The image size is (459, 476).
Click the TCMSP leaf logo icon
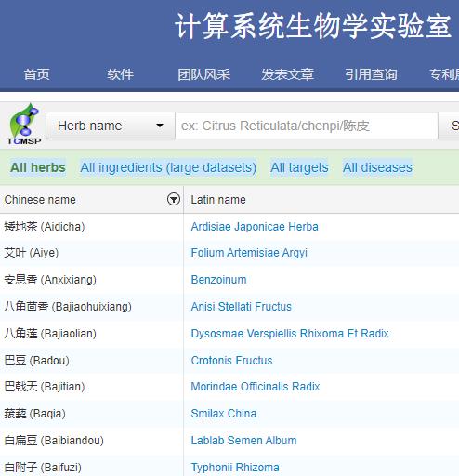tap(24, 124)
